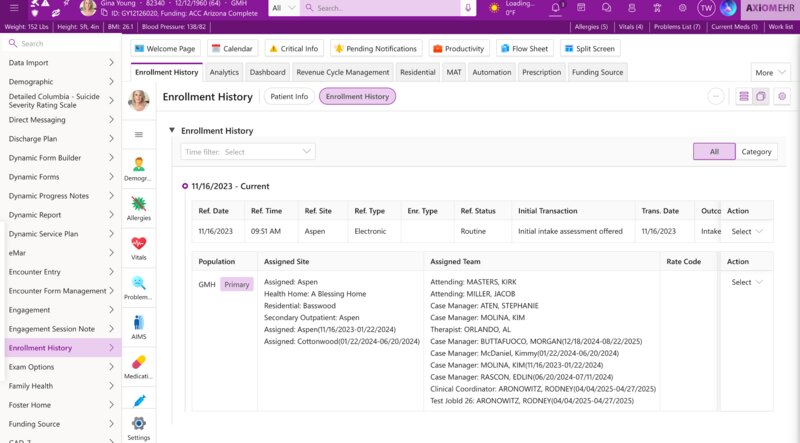This screenshot has height=443, width=800.
Task: Click the injection syringe sidebar icon
Action: (139, 401)
